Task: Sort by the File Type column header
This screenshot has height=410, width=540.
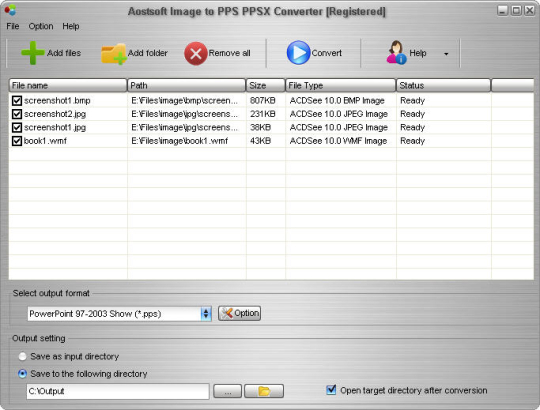Action: pyautogui.click(x=341, y=85)
